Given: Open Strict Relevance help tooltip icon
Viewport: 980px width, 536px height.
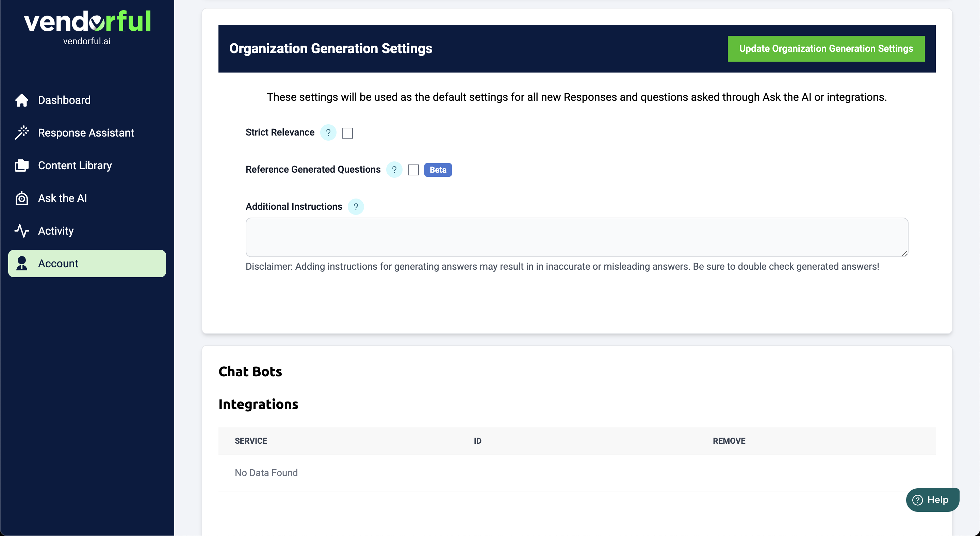Looking at the screenshot, I should click(328, 132).
